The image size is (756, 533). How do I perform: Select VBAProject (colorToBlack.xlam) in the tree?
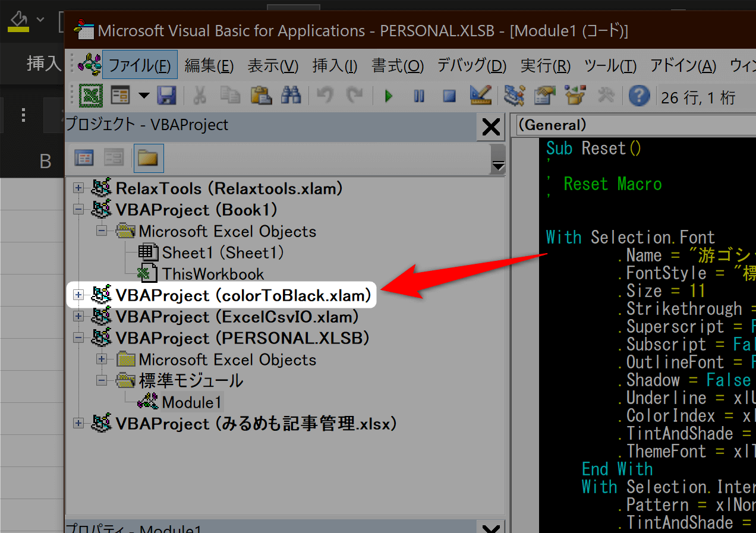(244, 295)
